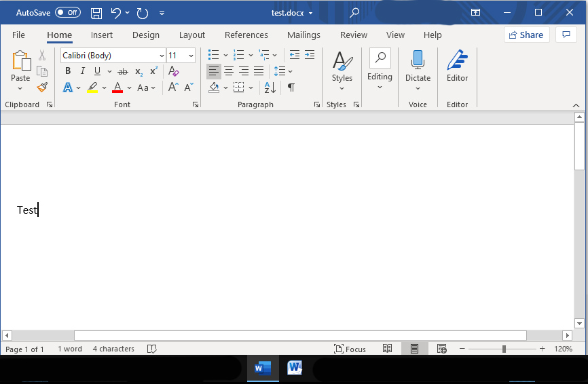Click the Share button
The image size is (588, 384).
[x=526, y=35]
